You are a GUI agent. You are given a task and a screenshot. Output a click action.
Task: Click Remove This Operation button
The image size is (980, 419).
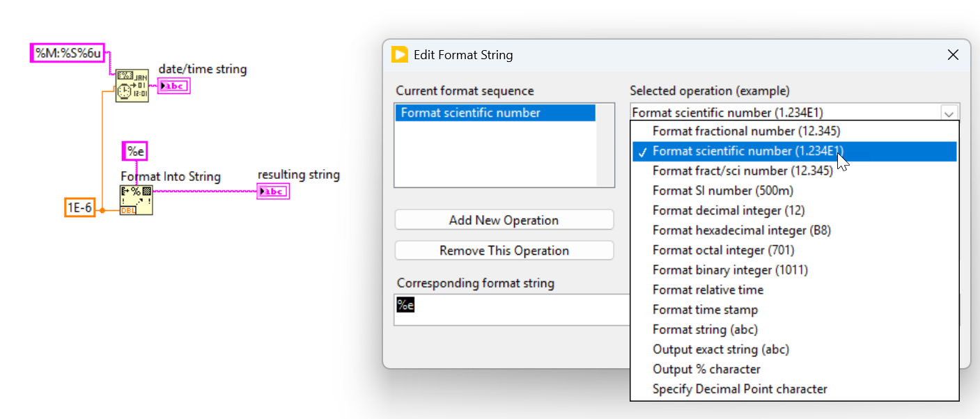point(504,251)
